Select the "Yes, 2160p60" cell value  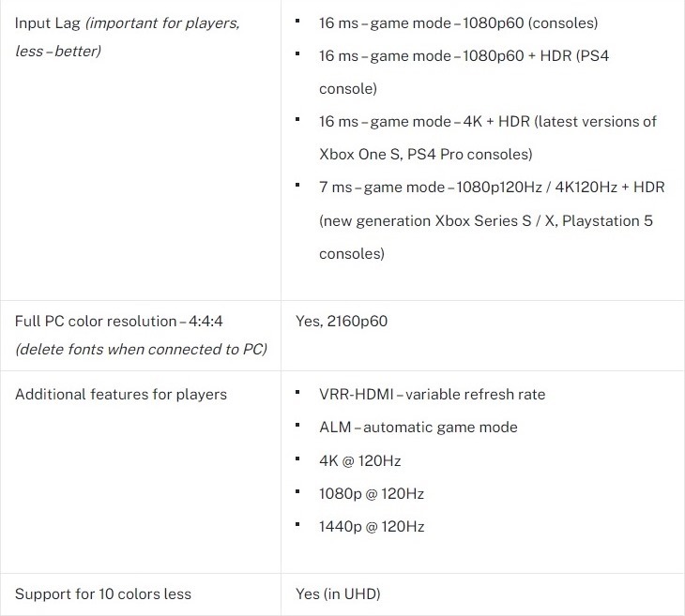tap(341, 322)
